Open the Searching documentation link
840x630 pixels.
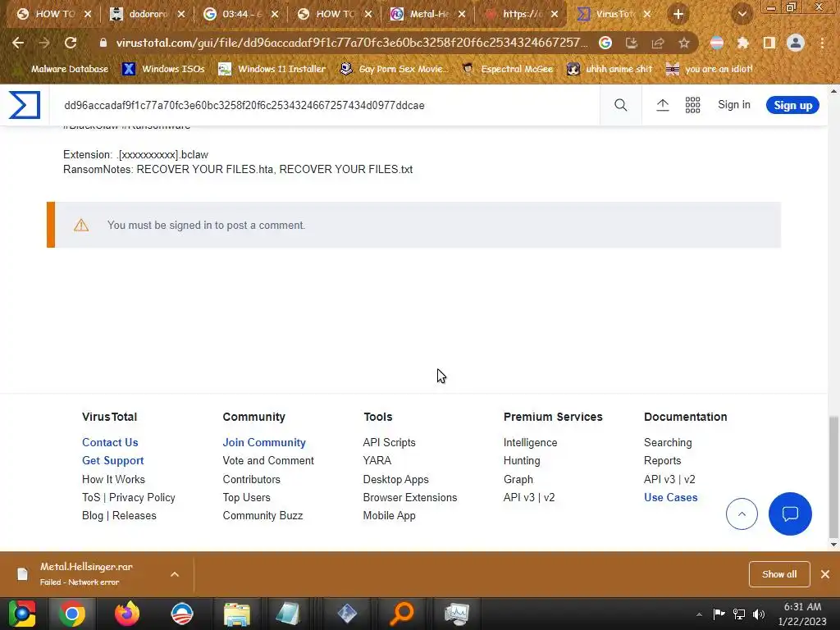(x=668, y=442)
